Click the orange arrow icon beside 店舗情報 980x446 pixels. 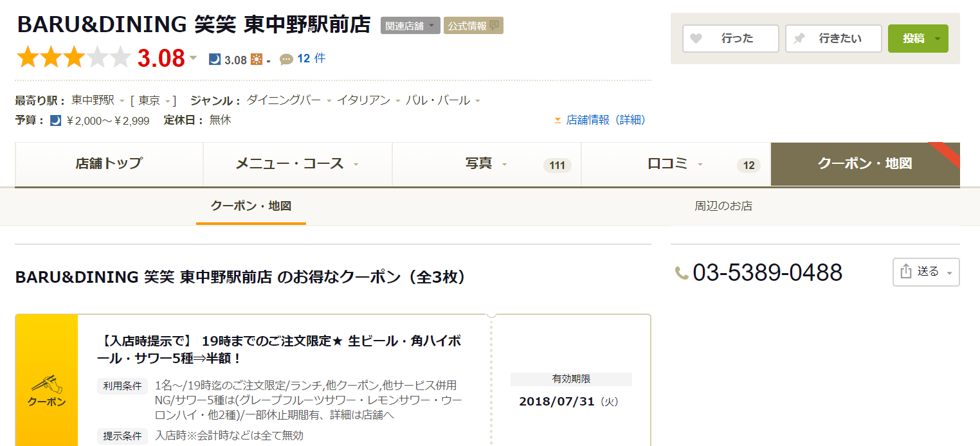[558, 120]
